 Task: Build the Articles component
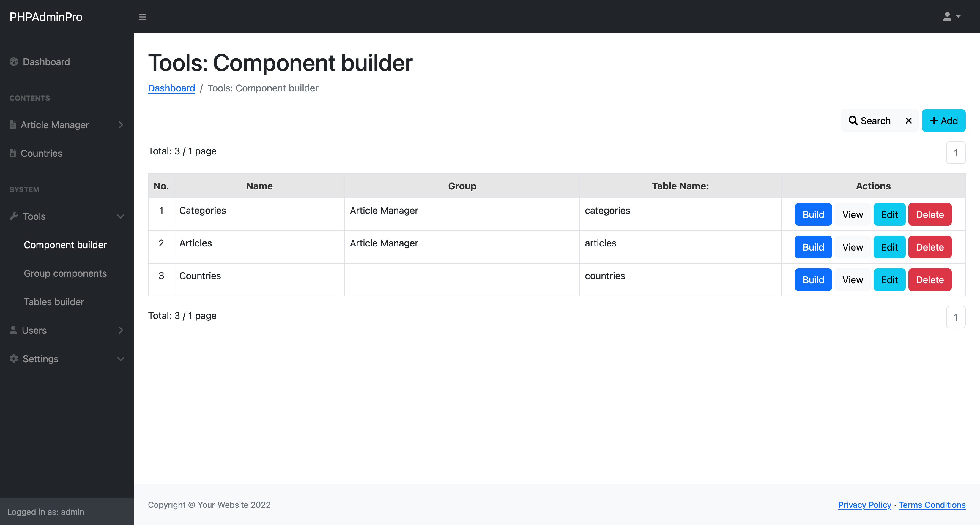coord(813,247)
